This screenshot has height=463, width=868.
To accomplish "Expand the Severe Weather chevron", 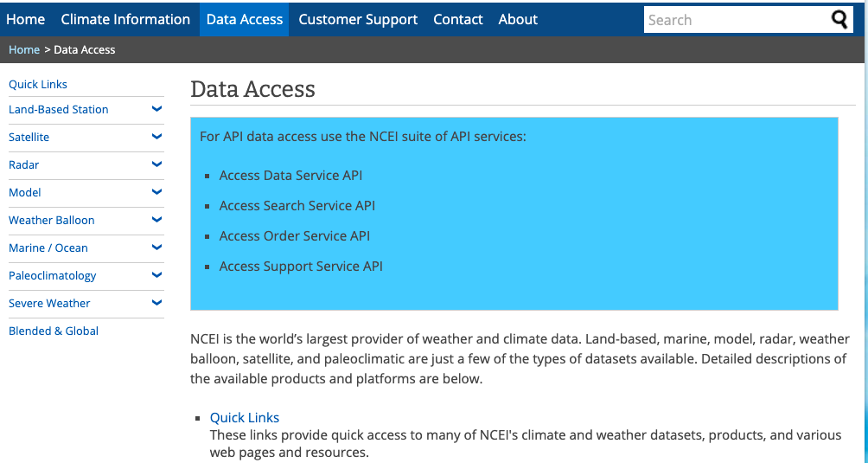I will coord(156,303).
